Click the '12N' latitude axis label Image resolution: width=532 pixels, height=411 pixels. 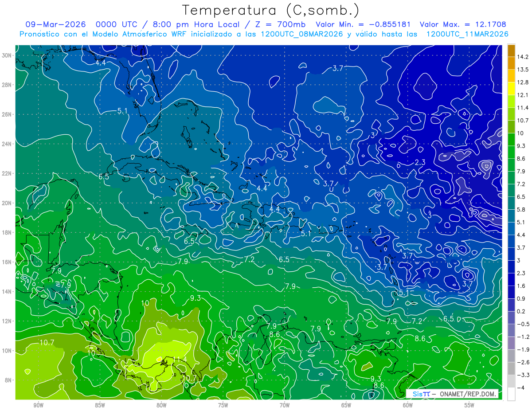[x=7, y=321]
